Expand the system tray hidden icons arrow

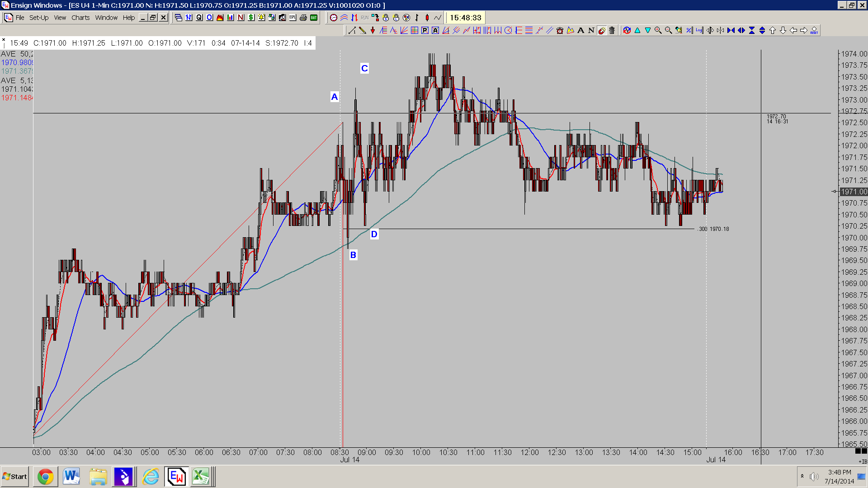click(802, 476)
